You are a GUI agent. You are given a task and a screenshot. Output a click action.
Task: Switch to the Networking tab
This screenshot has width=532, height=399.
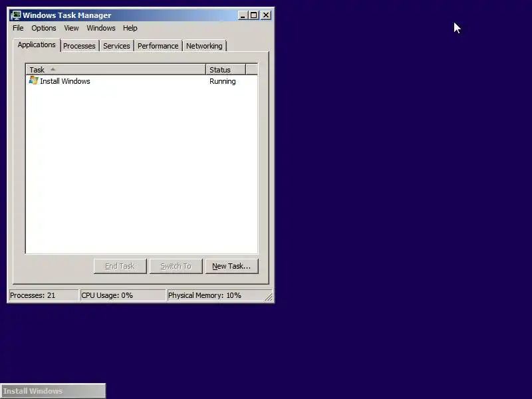click(204, 46)
